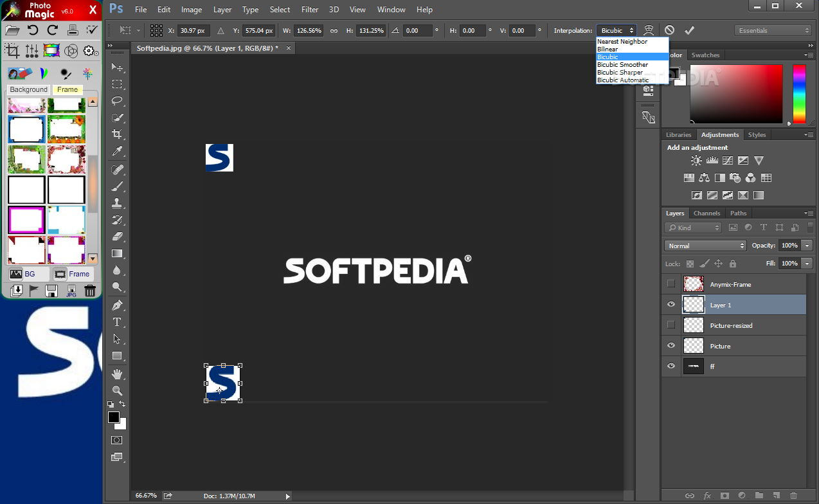Image resolution: width=819 pixels, height=504 pixels.
Task: Select the Clone Stamp tool
Action: point(118,203)
